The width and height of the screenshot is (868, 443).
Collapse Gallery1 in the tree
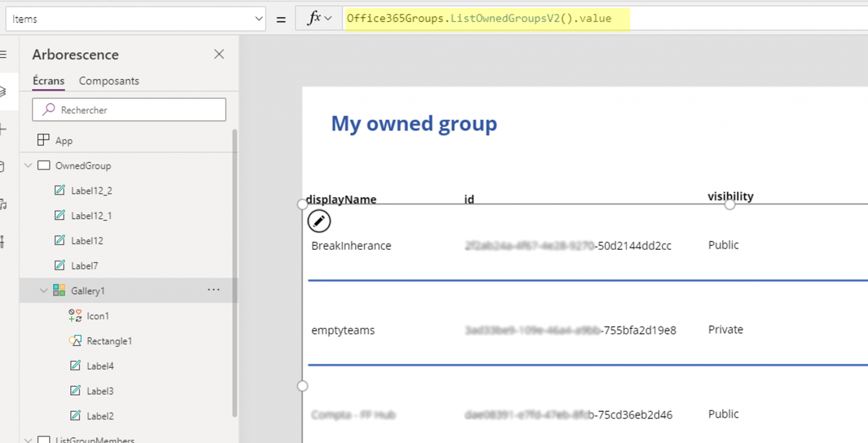[44, 290]
